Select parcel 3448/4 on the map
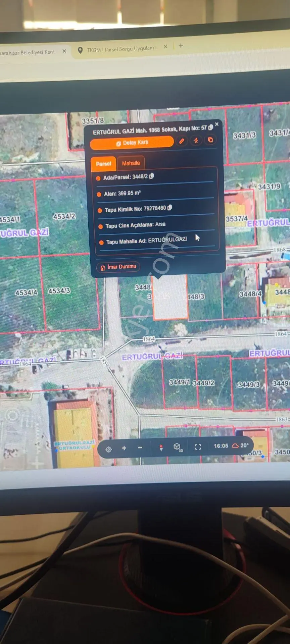Screen dimensions: 290x644 point(250,294)
